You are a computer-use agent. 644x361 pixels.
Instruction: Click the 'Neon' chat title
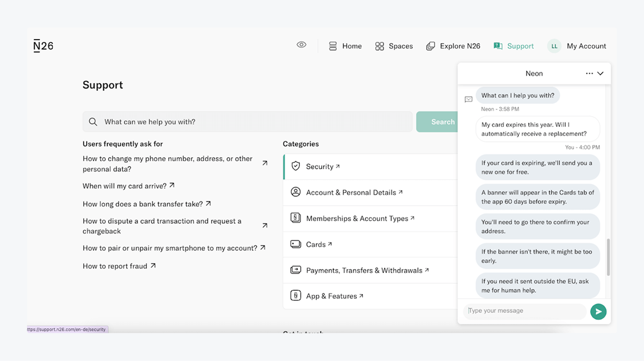coord(534,74)
